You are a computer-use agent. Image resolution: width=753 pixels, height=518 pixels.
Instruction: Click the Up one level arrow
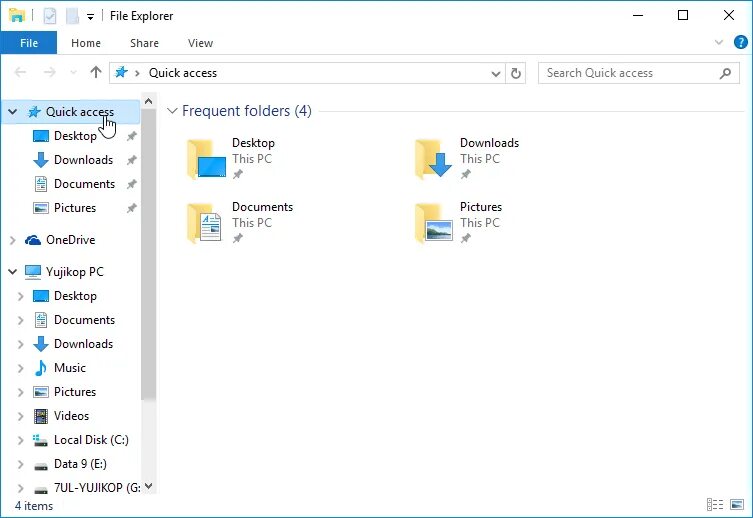96,72
